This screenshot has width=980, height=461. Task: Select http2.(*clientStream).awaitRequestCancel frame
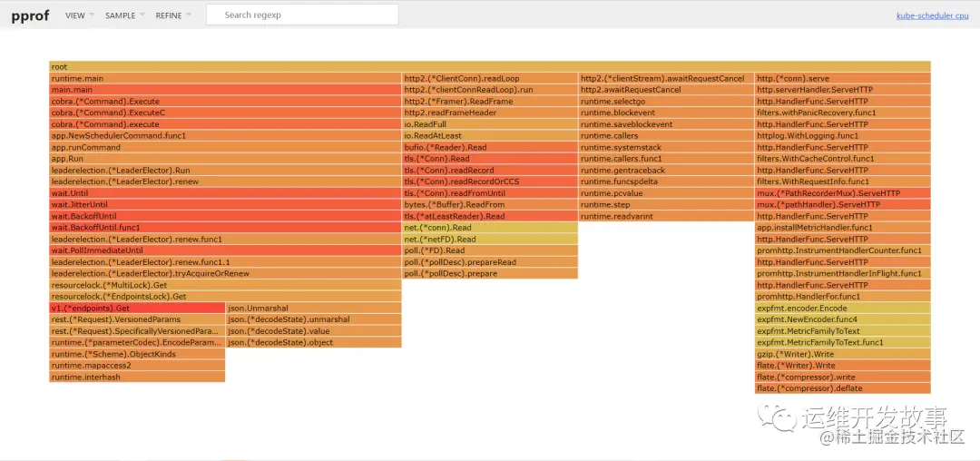tap(666, 78)
